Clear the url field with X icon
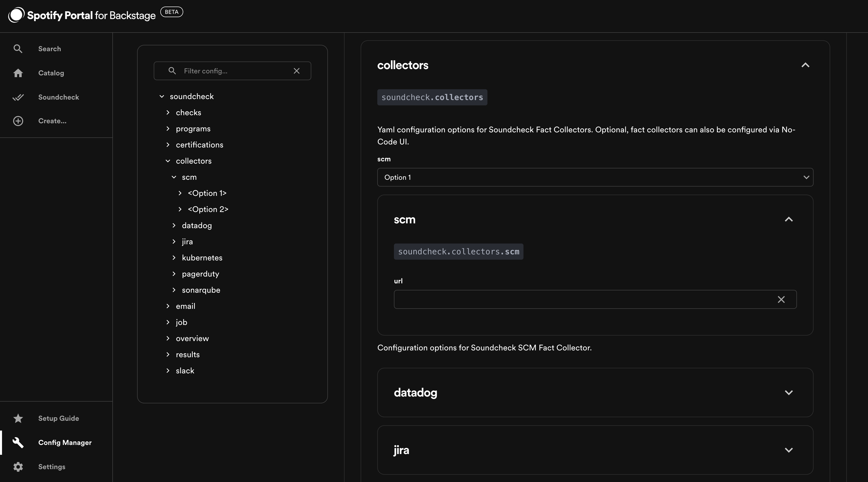868x482 pixels. [x=781, y=299]
